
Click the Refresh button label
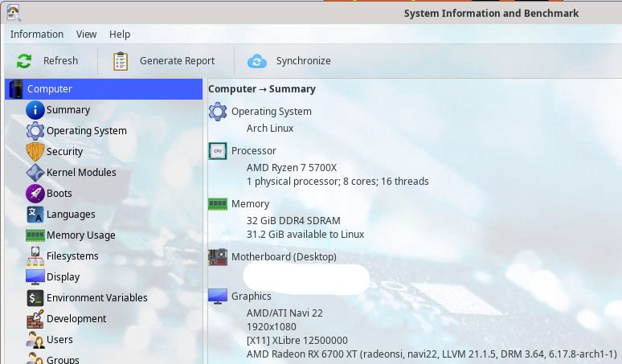tap(61, 61)
